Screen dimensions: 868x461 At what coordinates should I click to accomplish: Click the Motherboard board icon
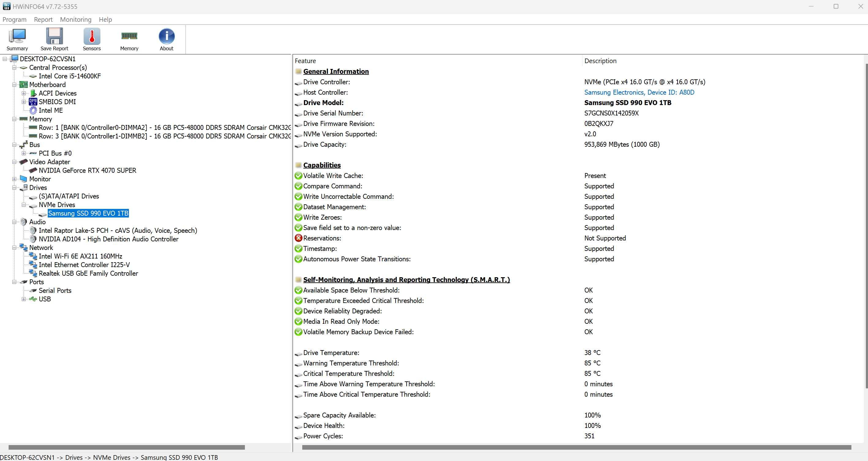[x=24, y=85]
